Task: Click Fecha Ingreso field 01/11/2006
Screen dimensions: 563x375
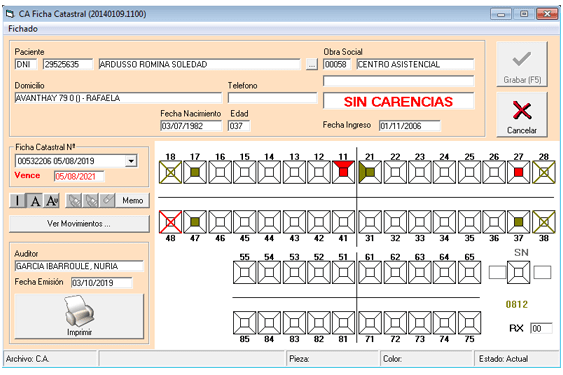Action: click(410, 126)
